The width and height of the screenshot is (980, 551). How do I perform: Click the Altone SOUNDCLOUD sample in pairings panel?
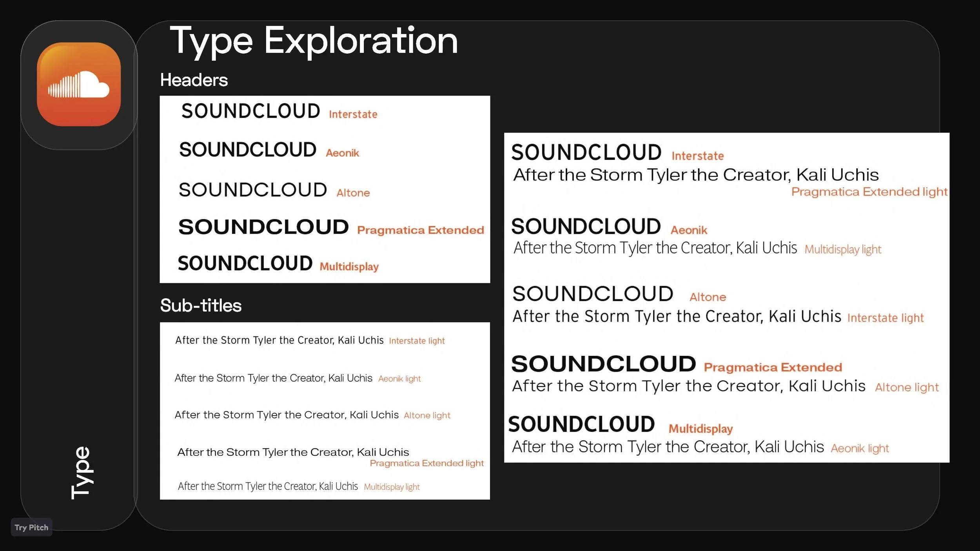click(593, 294)
